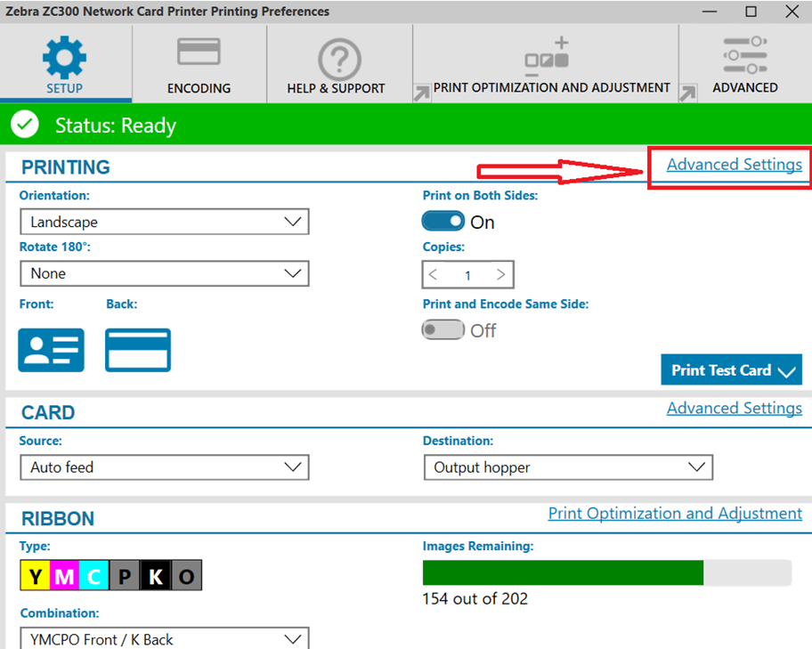This screenshot has width=812, height=649.
Task: Click the Copies value field
Action: coord(467,275)
